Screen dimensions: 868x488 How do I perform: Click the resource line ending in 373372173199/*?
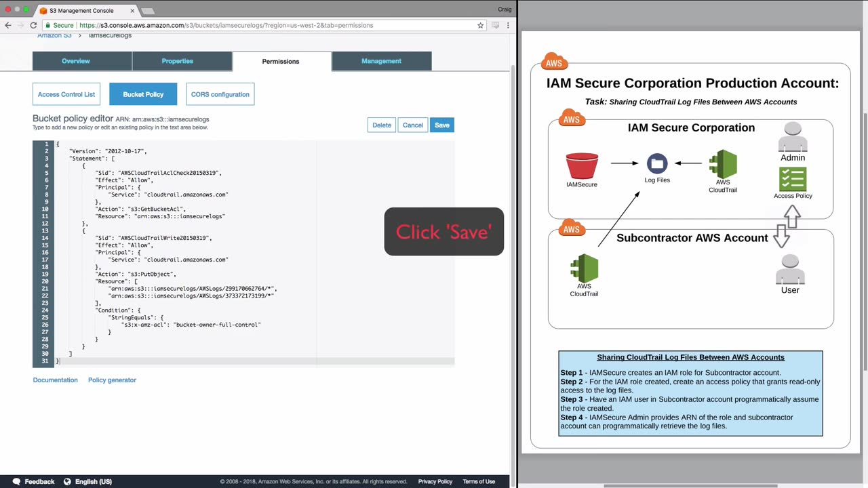click(x=191, y=296)
